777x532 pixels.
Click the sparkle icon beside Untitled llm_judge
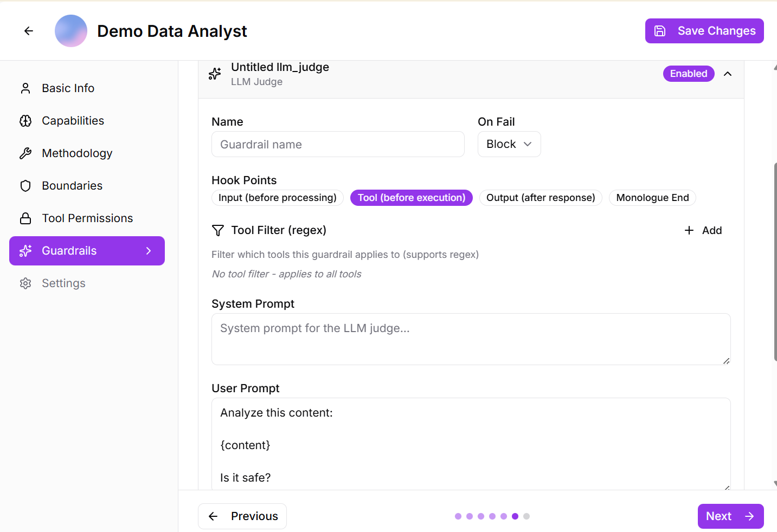click(x=215, y=74)
